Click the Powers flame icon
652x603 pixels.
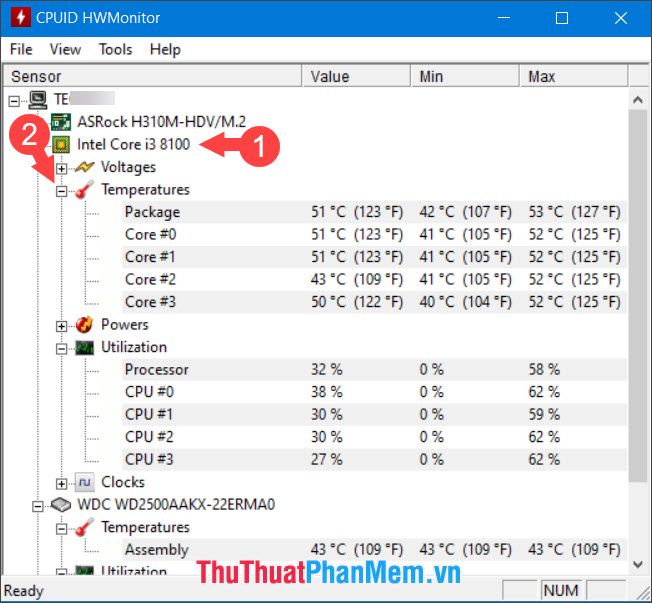(84, 324)
